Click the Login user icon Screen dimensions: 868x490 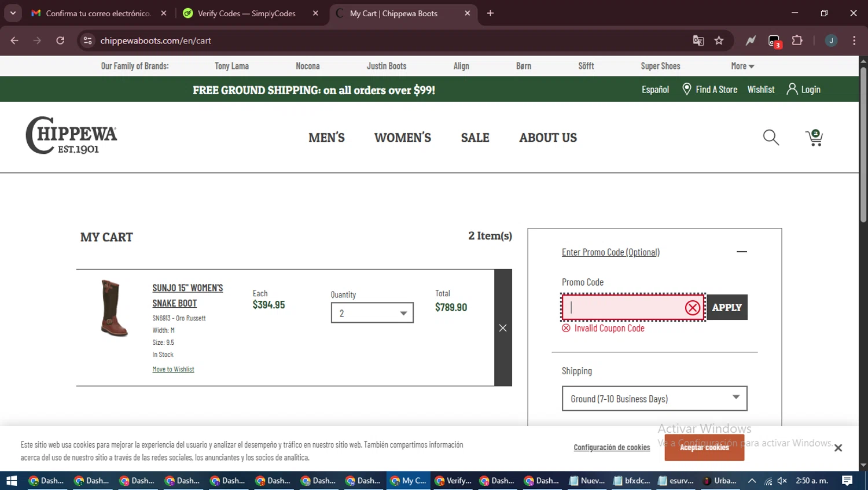coord(792,89)
